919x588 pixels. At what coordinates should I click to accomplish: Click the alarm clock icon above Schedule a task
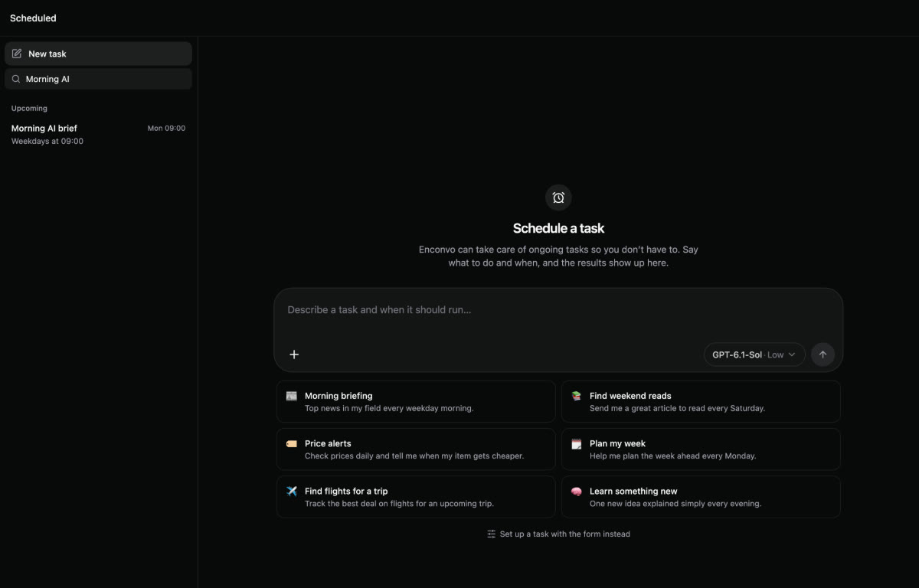[x=558, y=198]
